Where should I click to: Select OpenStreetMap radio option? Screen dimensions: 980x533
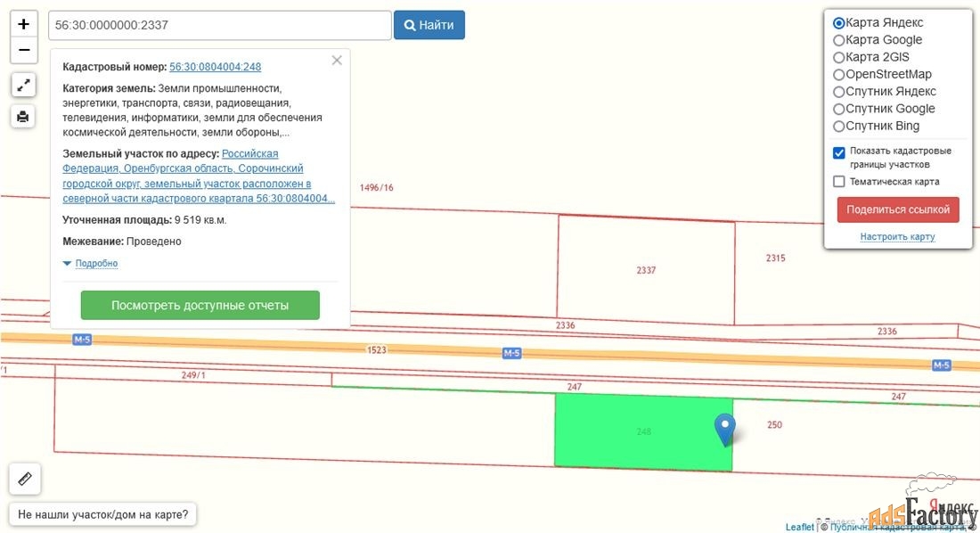tap(838, 75)
